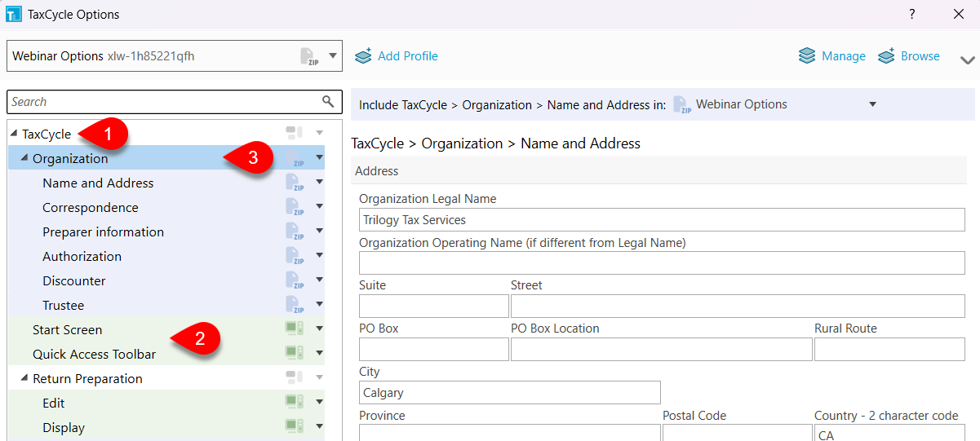
Task: Open dropdown arrow on Edit row
Action: pos(319,402)
